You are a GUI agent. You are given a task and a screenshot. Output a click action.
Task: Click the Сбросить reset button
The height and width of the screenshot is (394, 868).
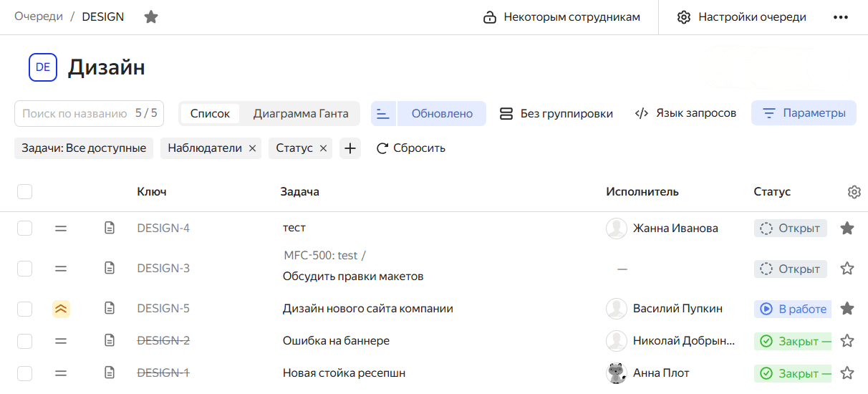(411, 148)
